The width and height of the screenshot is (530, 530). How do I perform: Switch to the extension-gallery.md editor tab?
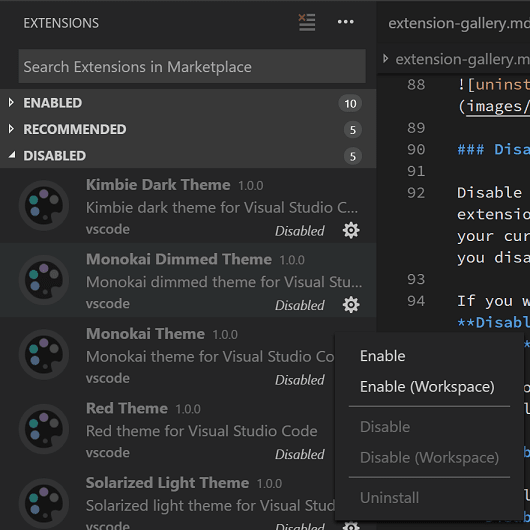pos(459,23)
